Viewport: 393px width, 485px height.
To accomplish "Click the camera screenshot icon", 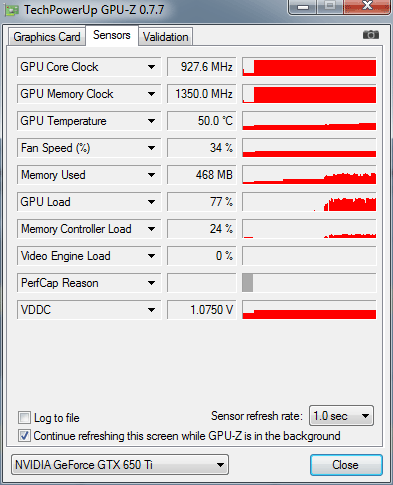I will click(x=371, y=35).
